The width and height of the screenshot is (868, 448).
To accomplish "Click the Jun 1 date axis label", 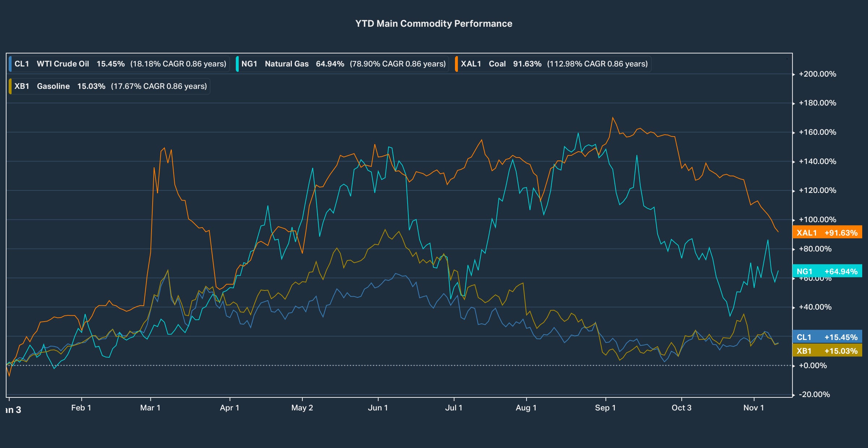I will 378,408.
